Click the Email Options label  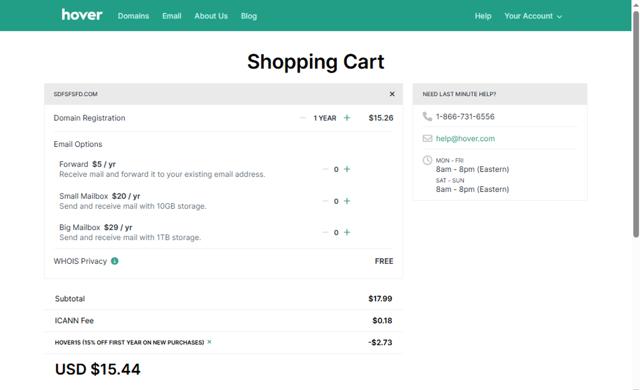78,144
